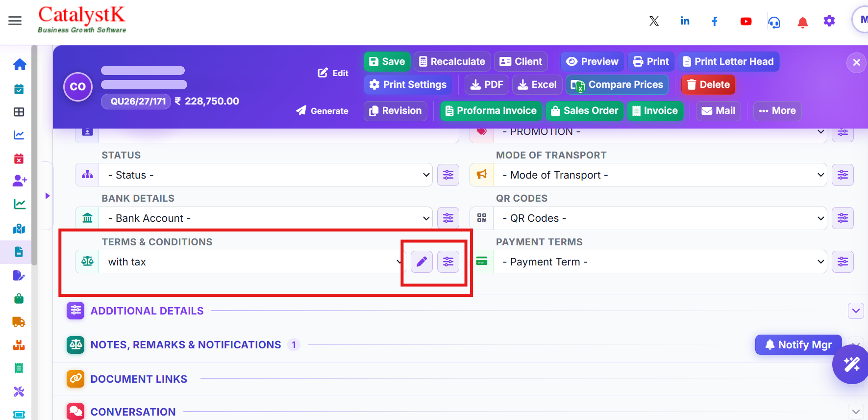Open Print Settings
This screenshot has width=868, height=420.
point(408,84)
